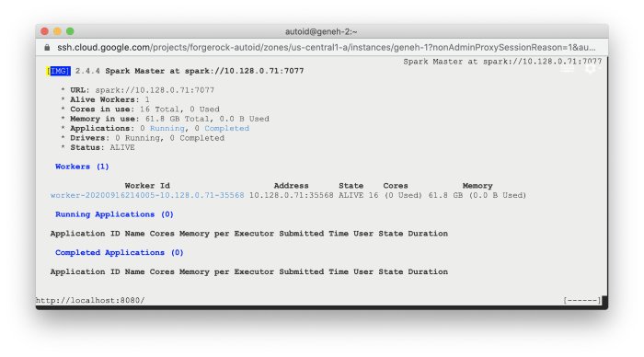
Task: Click the 'Worker Id' column header
Action: (147, 186)
